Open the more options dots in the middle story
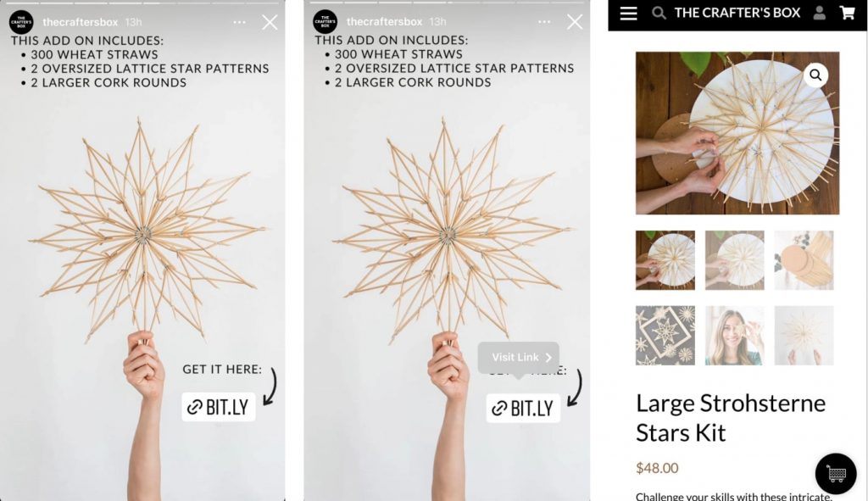 pyautogui.click(x=544, y=21)
